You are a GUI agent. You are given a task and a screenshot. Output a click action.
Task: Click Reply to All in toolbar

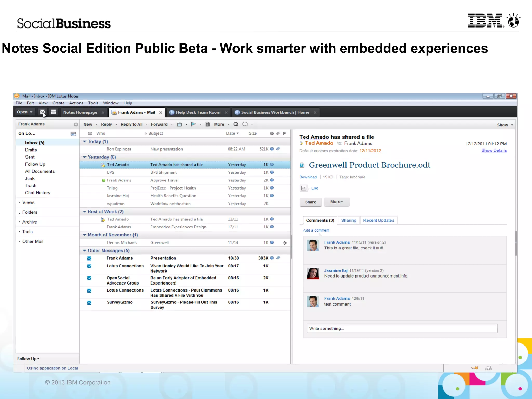click(x=131, y=124)
